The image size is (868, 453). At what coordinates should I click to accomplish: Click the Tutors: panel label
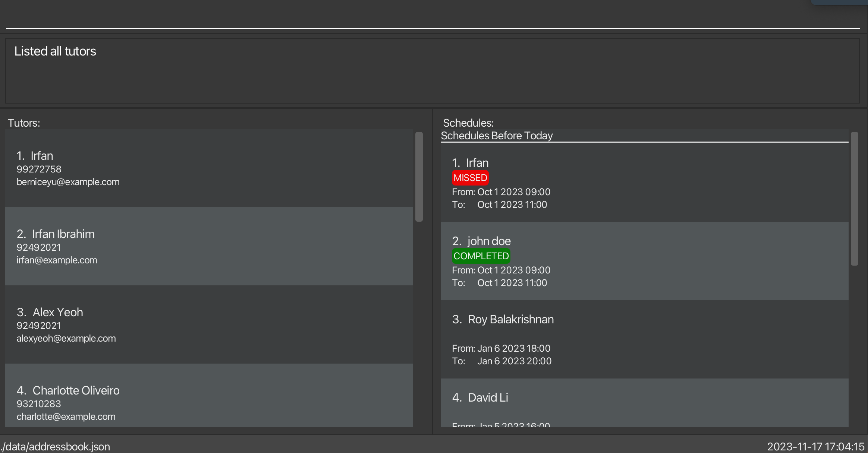[24, 123]
